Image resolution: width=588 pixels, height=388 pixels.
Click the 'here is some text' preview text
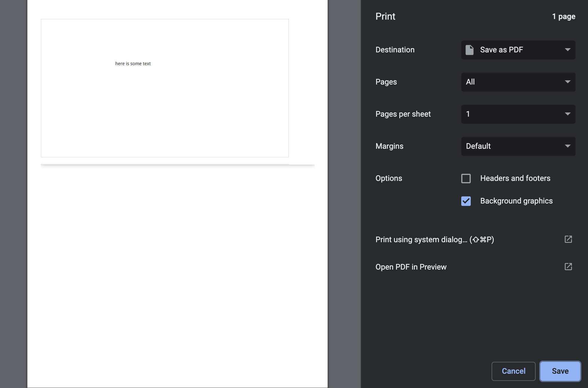point(133,64)
